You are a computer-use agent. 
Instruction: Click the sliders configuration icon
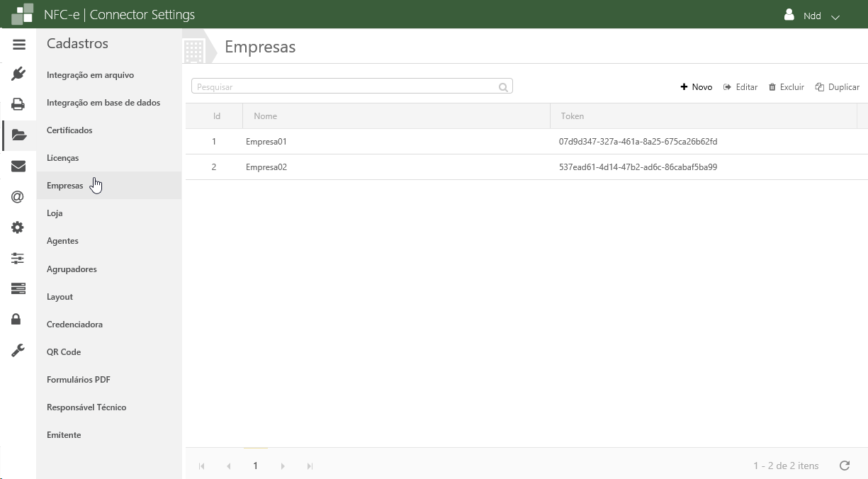[x=18, y=259]
